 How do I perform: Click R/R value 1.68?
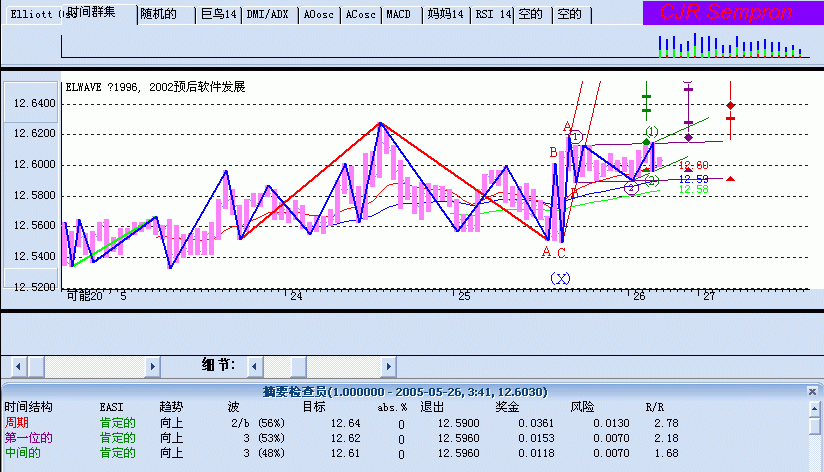666,453
